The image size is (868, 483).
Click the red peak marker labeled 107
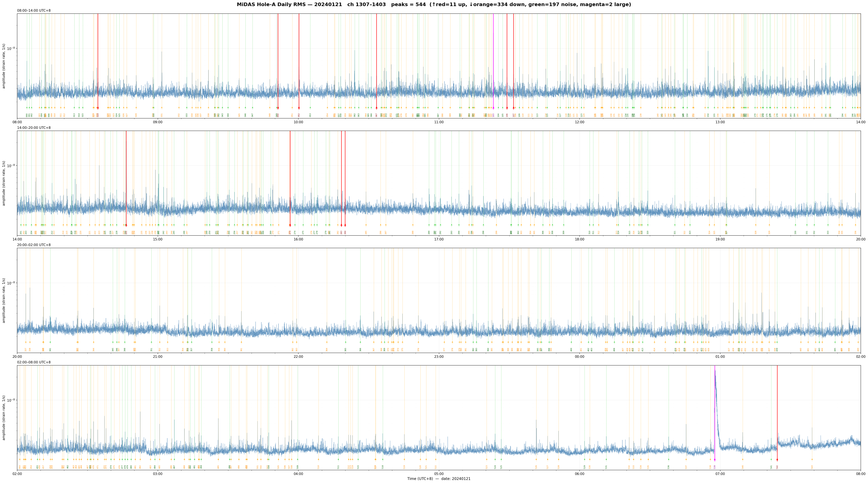click(x=514, y=108)
